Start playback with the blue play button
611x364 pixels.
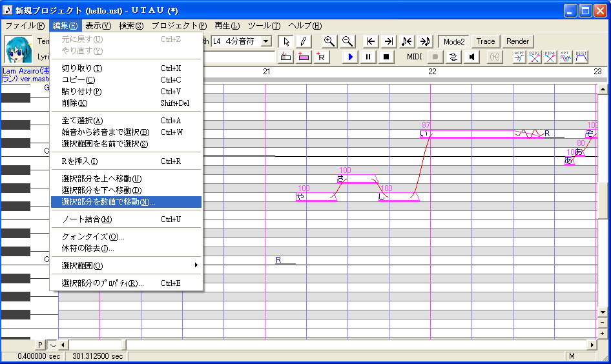(x=350, y=57)
